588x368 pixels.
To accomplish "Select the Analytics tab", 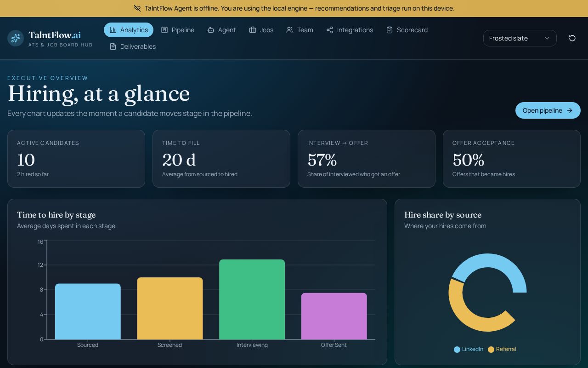I will [x=129, y=30].
